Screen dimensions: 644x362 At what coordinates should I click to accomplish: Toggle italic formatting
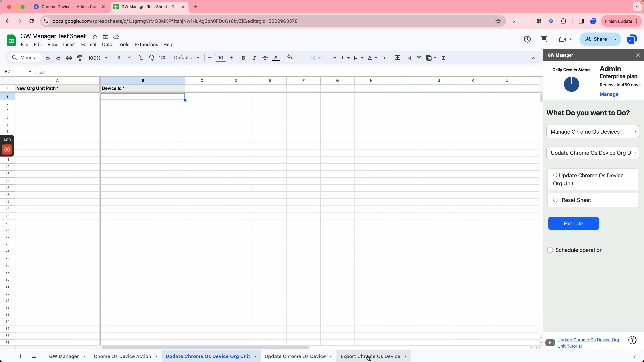pos(254,58)
